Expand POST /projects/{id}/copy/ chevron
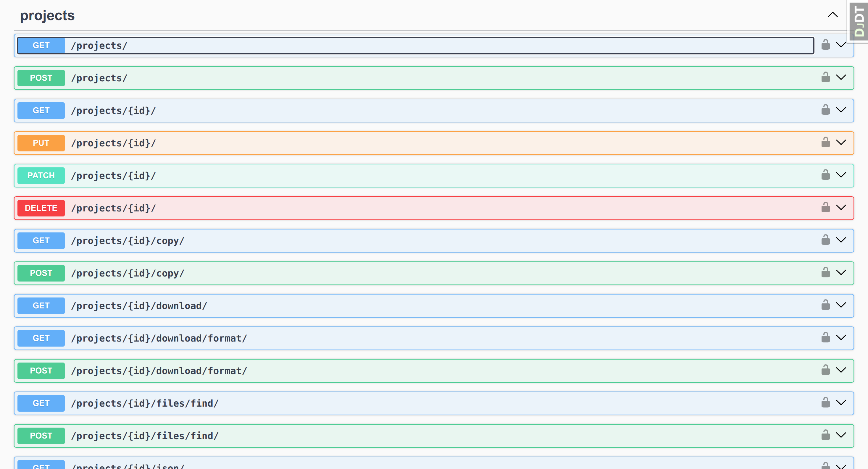Screen dimensions: 868x469 tap(841, 272)
